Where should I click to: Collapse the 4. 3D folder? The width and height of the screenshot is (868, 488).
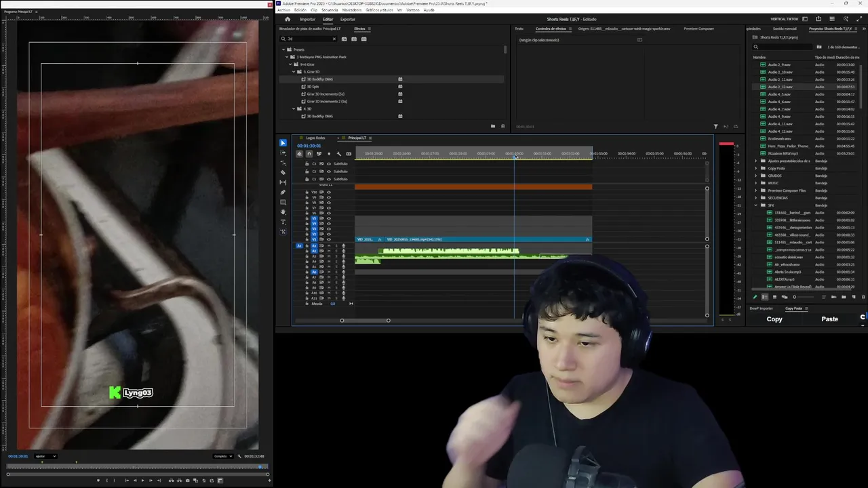[294, 108]
